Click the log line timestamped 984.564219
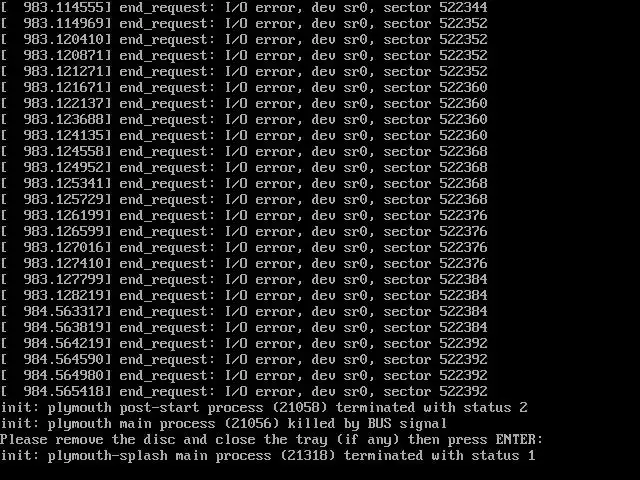 point(244,344)
